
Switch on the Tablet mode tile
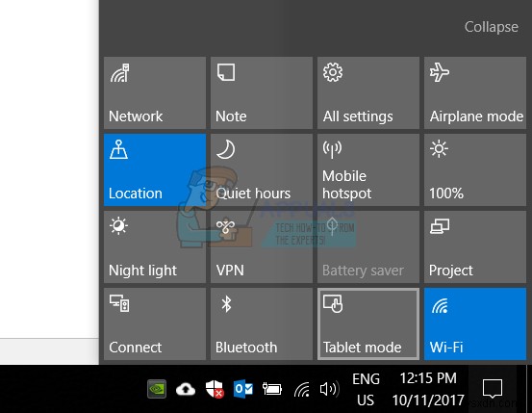[x=368, y=324]
